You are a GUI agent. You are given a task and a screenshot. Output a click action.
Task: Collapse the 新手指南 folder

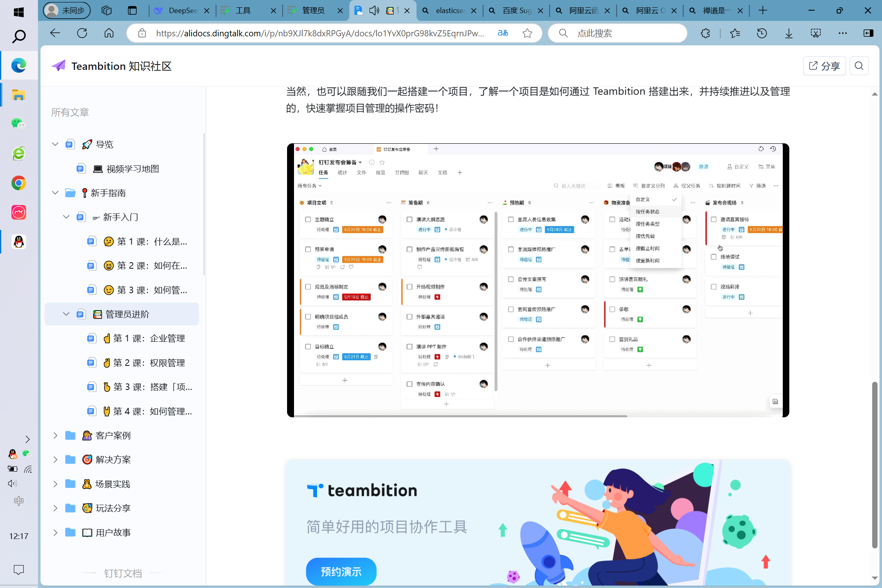[x=55, y=193]
